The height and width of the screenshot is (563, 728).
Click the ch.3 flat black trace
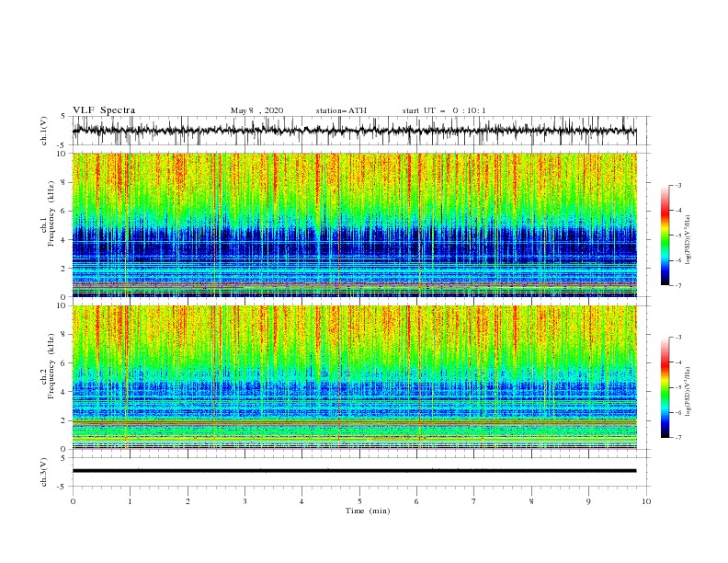354,471
